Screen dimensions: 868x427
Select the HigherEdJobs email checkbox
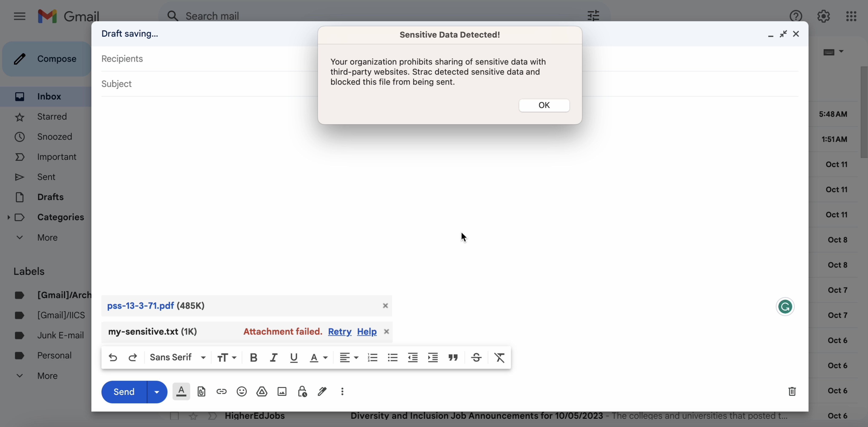click(174, 416)
